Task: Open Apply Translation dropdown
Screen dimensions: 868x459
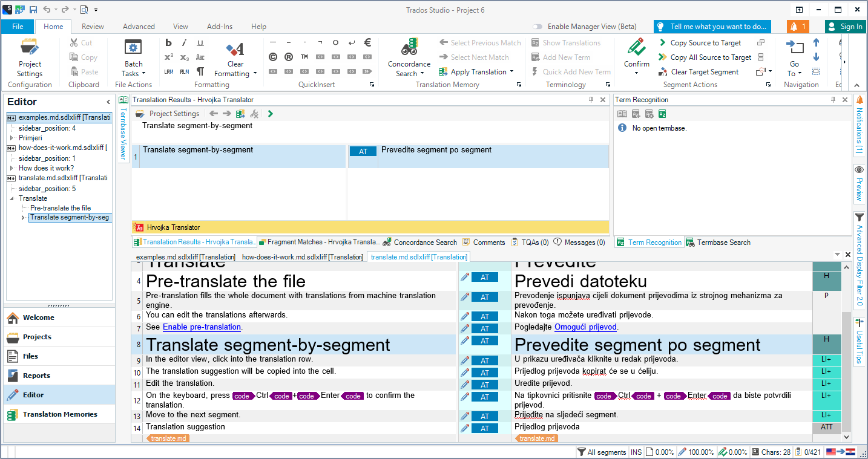Action: pos(512,71)
